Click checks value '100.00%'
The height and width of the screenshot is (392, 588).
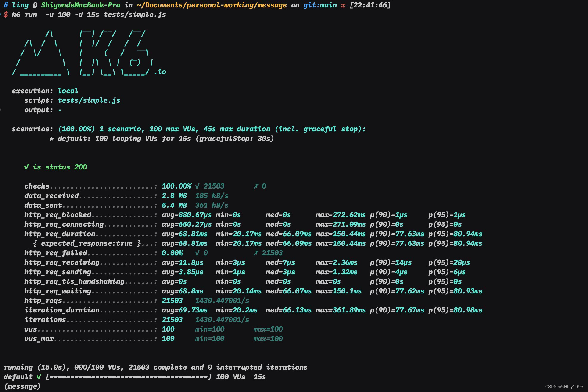[x=176, y=186]
